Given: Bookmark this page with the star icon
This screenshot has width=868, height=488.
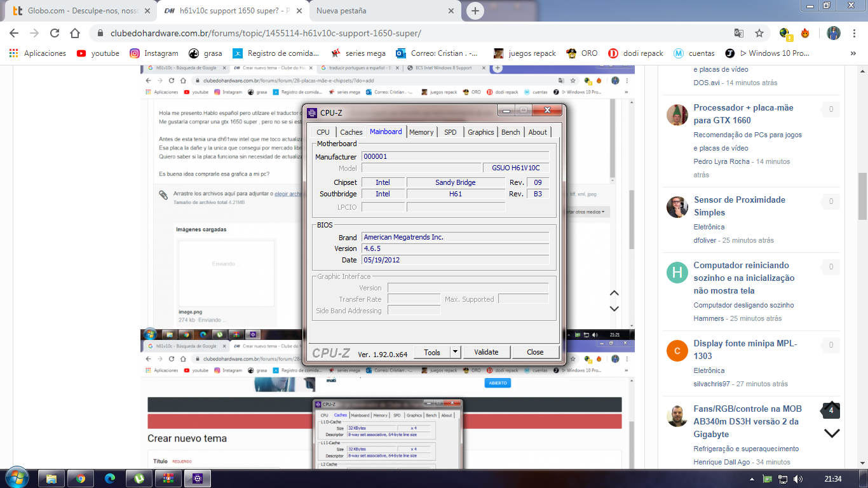Looking at the screenshot, I should (x=759, y=33).
